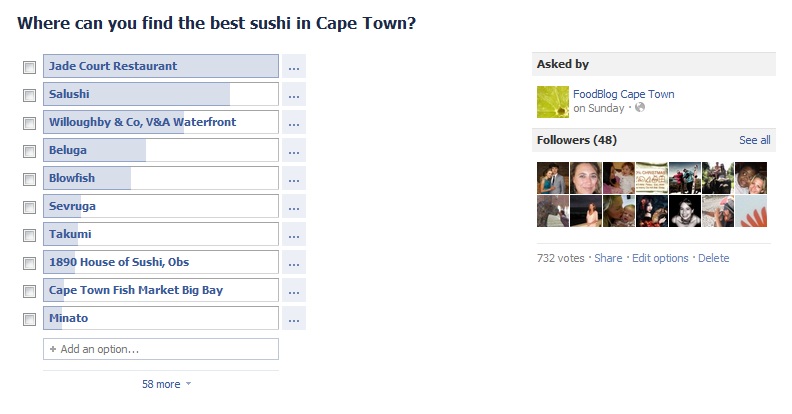The width and height of the screenshot is (792, 414).
Task: Click the Salushi vote progress bar
Action: [x=160, y=95]
